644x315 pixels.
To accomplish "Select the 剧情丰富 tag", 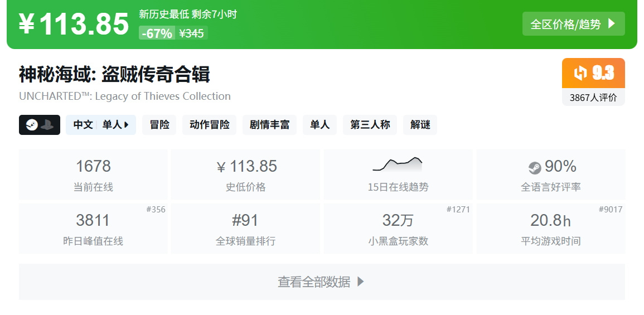I will tap(269, 125).
